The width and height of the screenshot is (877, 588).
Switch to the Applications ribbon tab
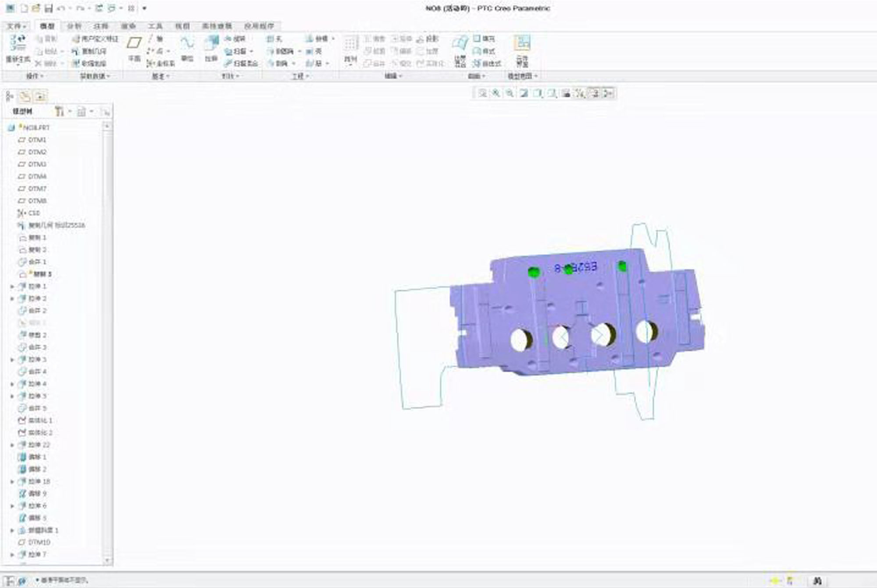[259, 26]
